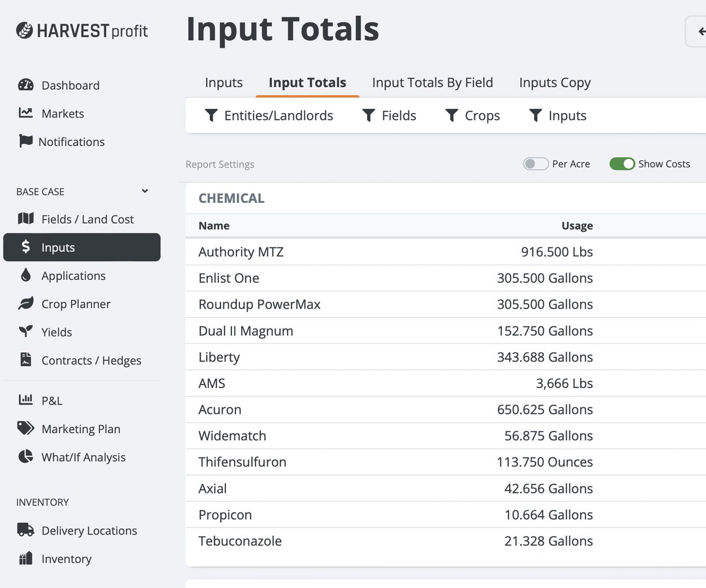Click the What/If Analysis pie icon

pos(26,456)
